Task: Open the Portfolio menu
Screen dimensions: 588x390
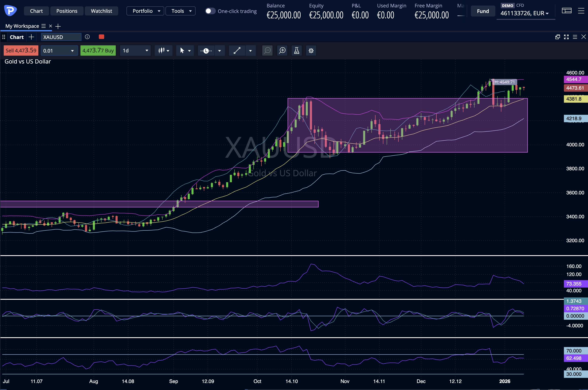Action: click(145, 11)
